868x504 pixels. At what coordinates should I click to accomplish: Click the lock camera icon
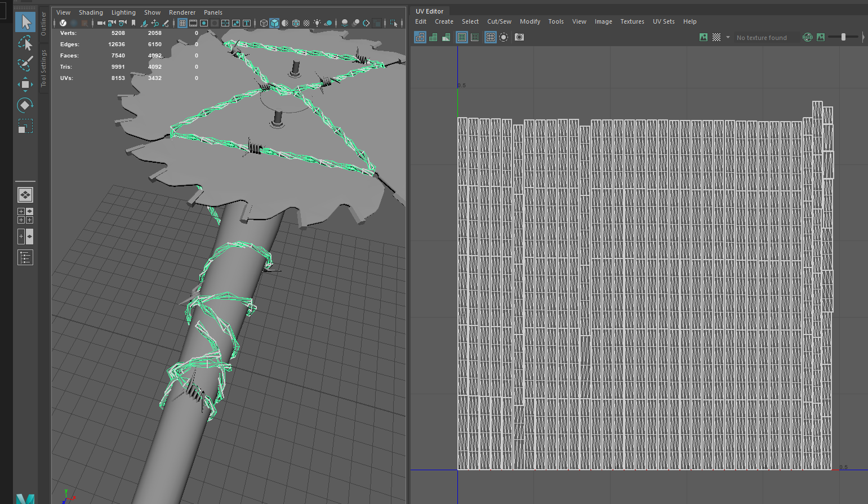pos(112,23)
